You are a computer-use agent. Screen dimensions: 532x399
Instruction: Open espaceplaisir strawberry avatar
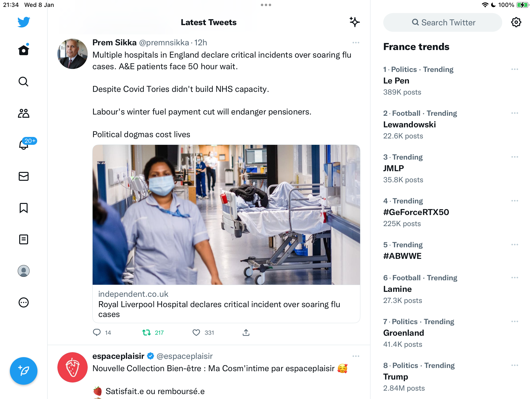(x=72, y=367)
